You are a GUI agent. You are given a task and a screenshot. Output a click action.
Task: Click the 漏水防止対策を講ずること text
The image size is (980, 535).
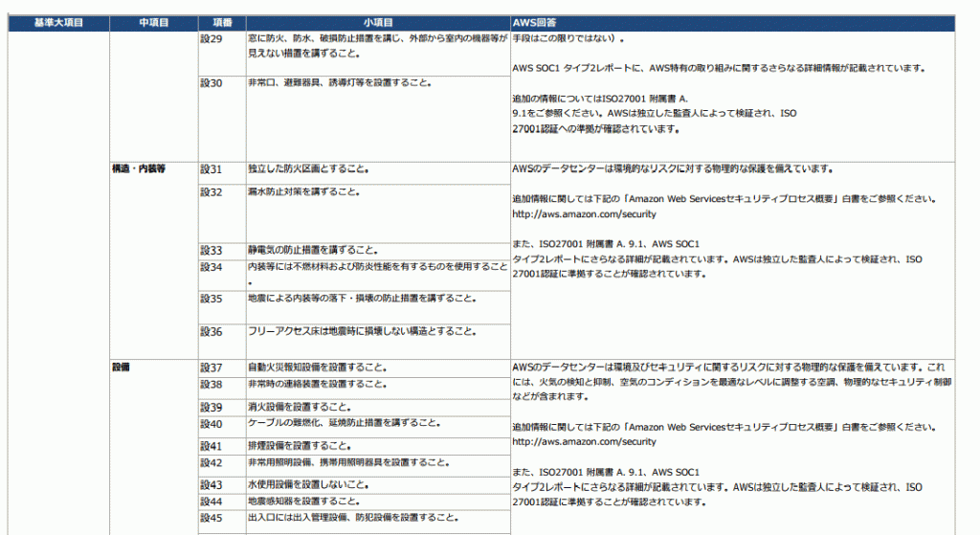pos(303,191)
